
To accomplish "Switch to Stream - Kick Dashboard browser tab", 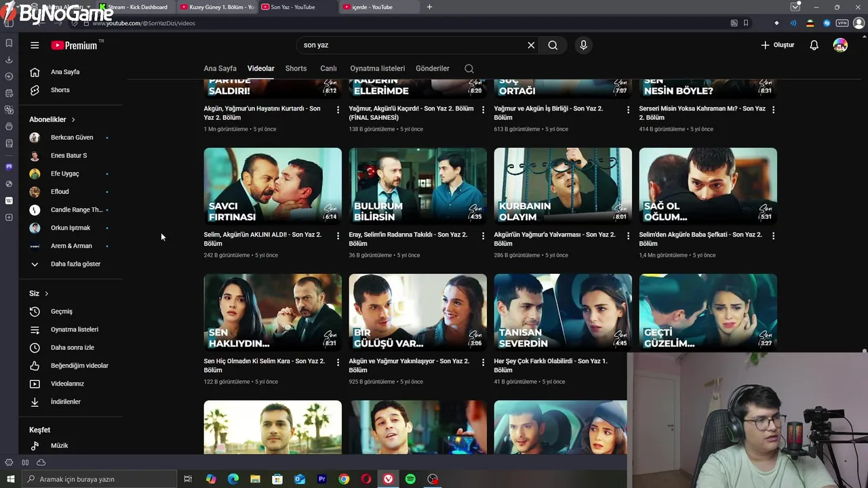I will pos(137,7).
